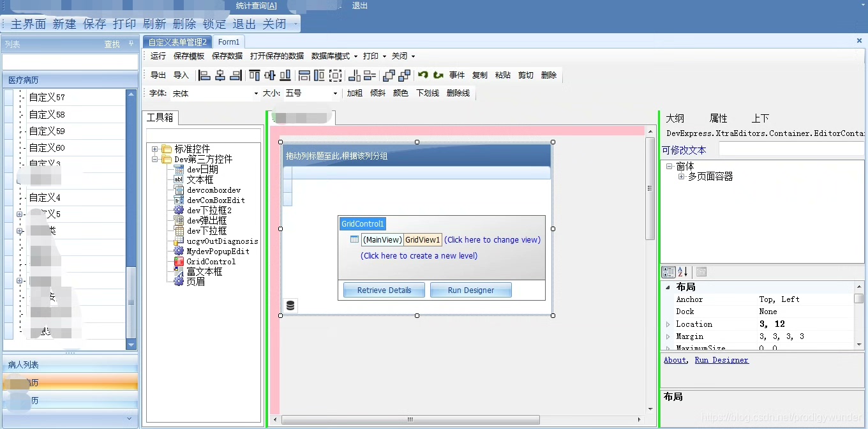Click the Run Designer button
Image resolution: width=868 pixels, height=429 pixels.
tap(471, 290)
